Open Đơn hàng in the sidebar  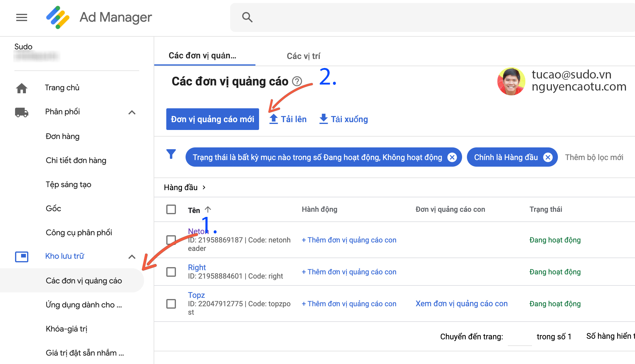(63, 137)
